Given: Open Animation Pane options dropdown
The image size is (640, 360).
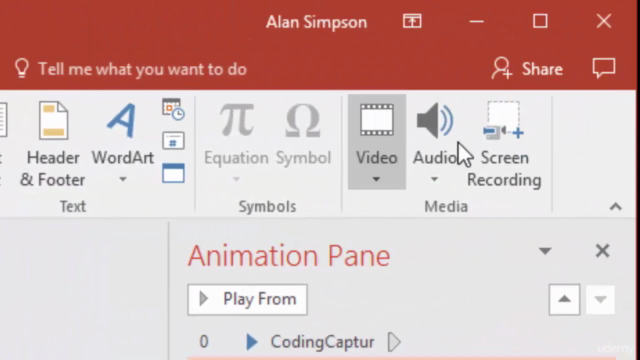Looking at the screenshot, I should (x=545, y=251).
